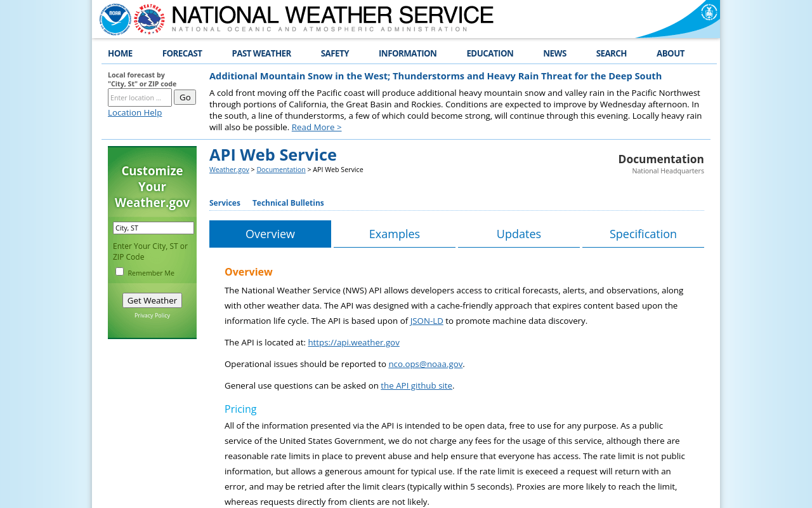Click the Pricing section heading
The height and width of the screenshot is (508, 812).
point(240,409)
